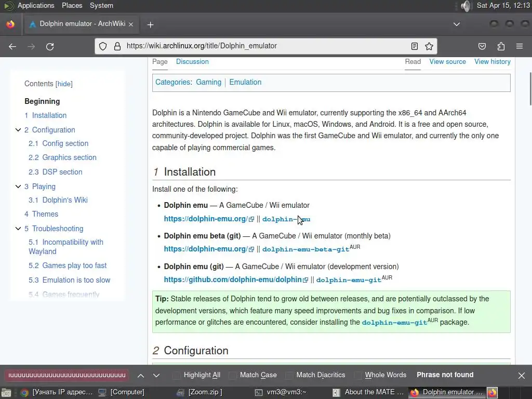Open the extensions puzzle icon
532x399 pixels.
click(501, 46)
